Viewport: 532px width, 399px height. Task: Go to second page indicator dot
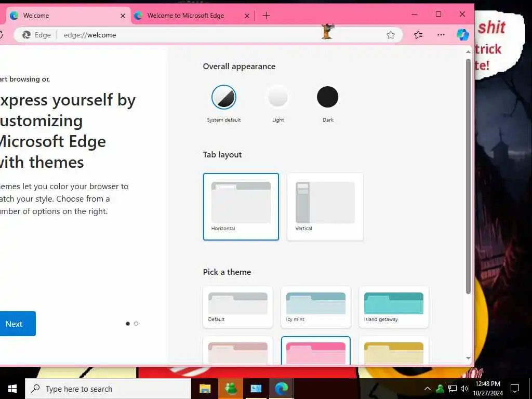(x=136, y=324)
